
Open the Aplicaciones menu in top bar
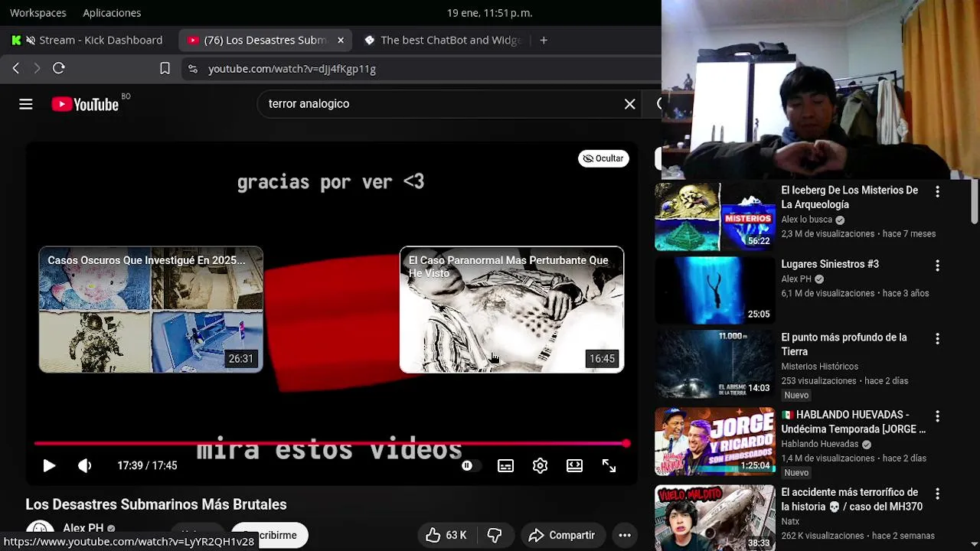click(x=112, y=12)
